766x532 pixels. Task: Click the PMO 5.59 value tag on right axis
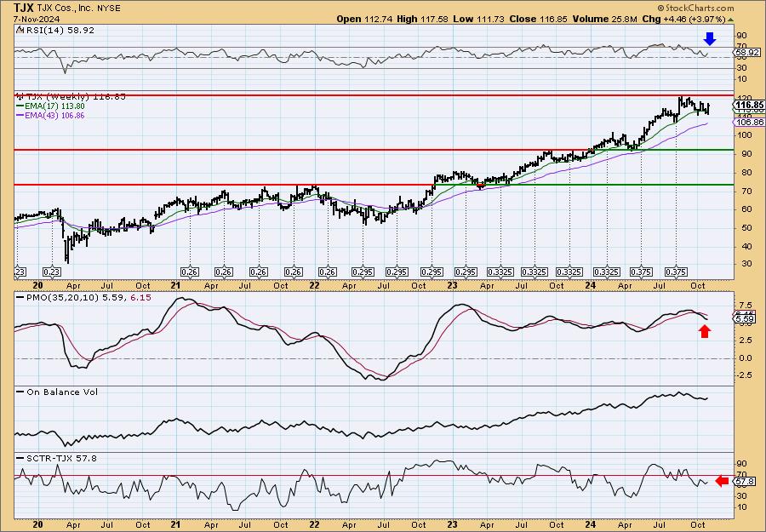746,318
